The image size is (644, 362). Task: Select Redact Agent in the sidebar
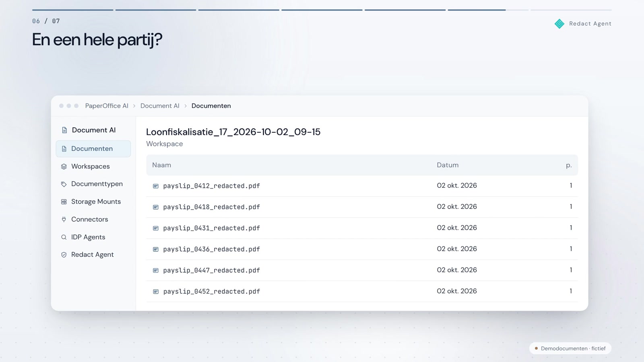point(93,255)
